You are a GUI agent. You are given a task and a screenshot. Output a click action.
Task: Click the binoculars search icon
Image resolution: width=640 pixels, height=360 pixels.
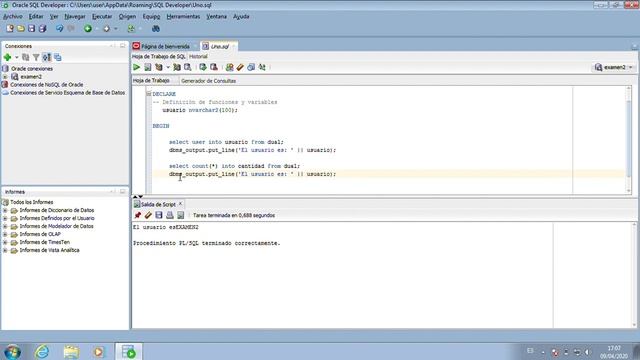pyautogui.click(x=156, y=29)
